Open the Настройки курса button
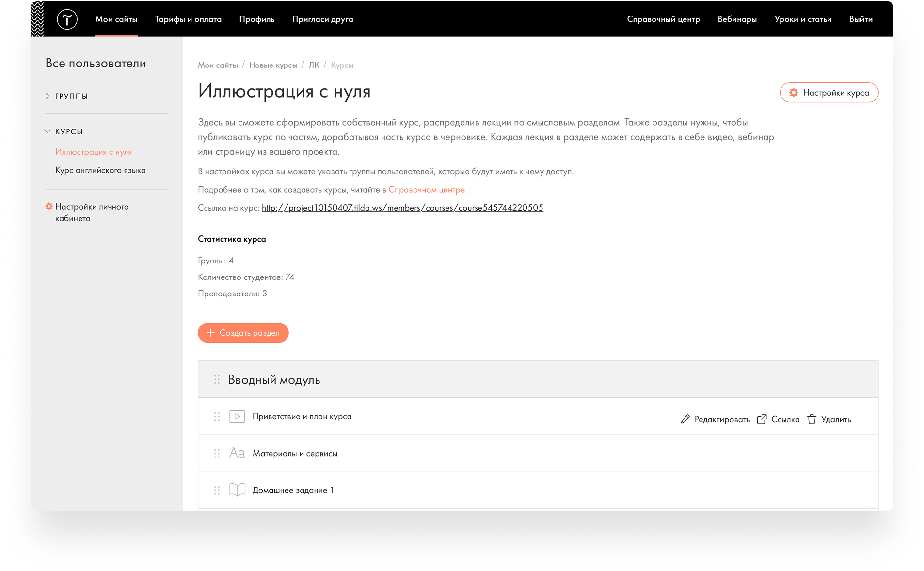 click(828, 93)
